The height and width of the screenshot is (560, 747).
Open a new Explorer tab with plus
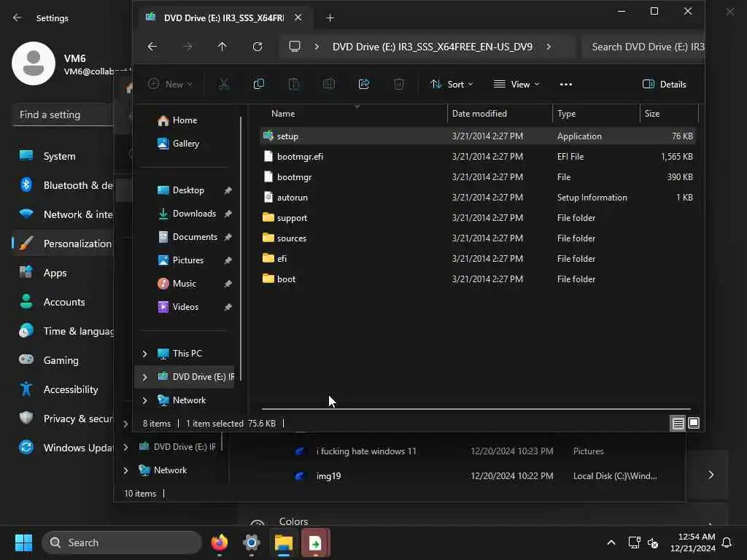tap(330, 17)
